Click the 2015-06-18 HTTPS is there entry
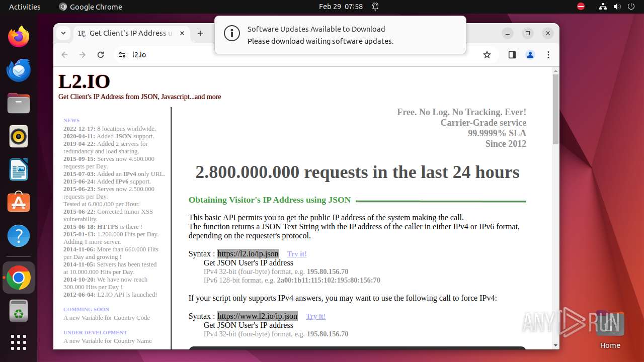The height and width of the screenshot is (362, 644). pyautogui.click(x=103, y=227)
